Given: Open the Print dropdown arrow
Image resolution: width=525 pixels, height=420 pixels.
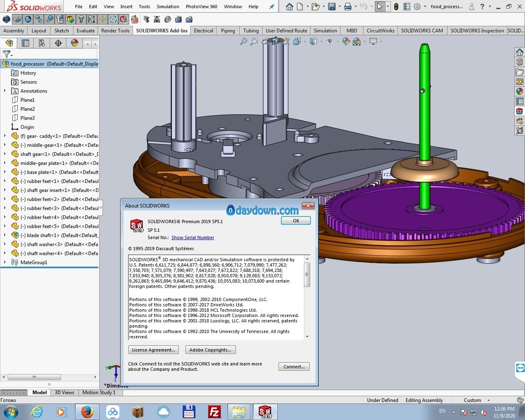Looking at the screenshot, I should coord(356,7).
